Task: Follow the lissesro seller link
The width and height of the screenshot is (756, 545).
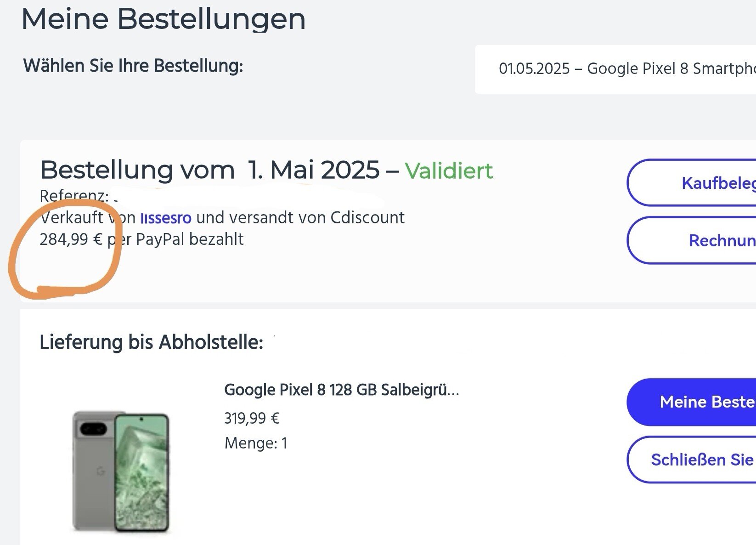Action: [165, 218]
